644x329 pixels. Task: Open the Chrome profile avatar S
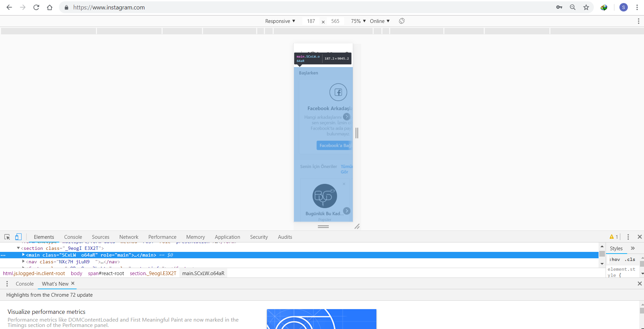pos(623,7)
